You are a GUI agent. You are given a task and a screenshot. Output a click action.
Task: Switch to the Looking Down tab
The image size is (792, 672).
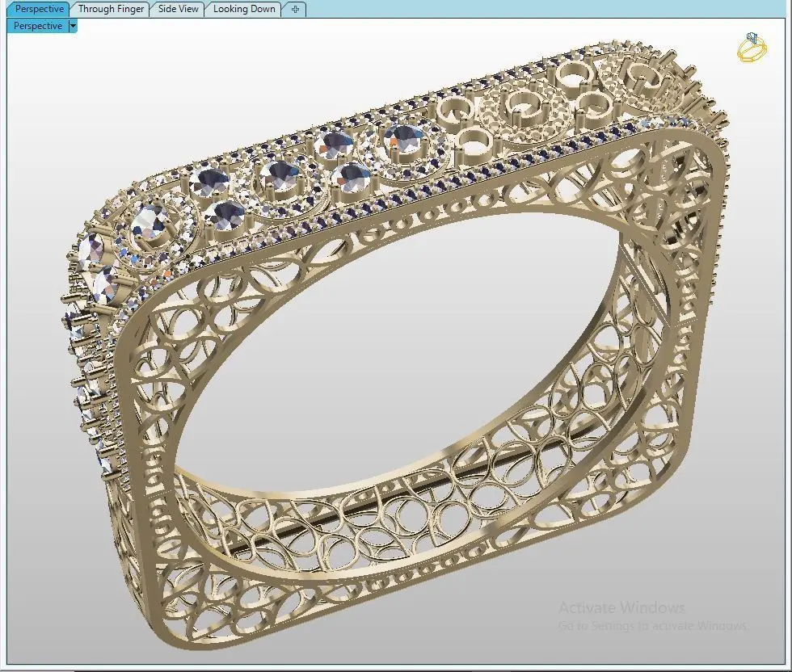244,9
